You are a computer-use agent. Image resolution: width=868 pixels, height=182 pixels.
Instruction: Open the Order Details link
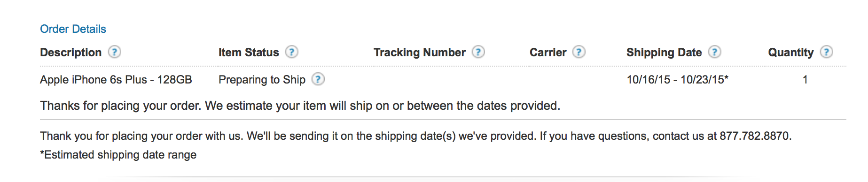(x=73, y=29)
